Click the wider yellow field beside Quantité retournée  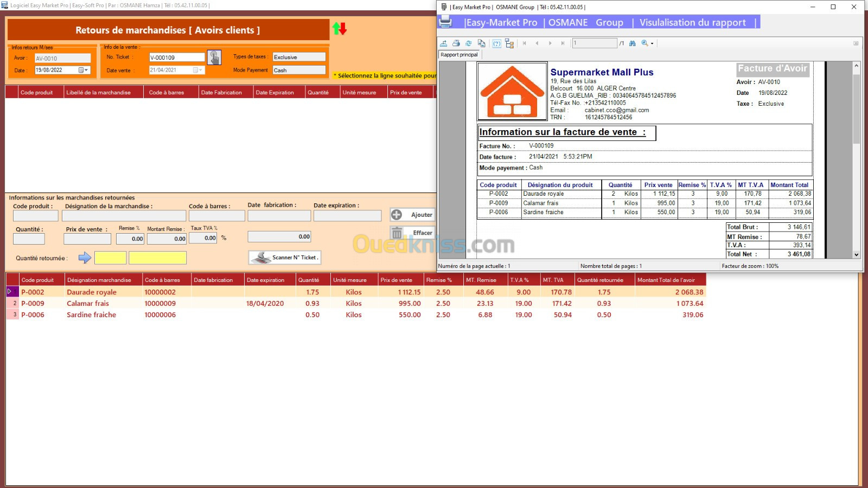pyautogui.click(x=157, y=258)
